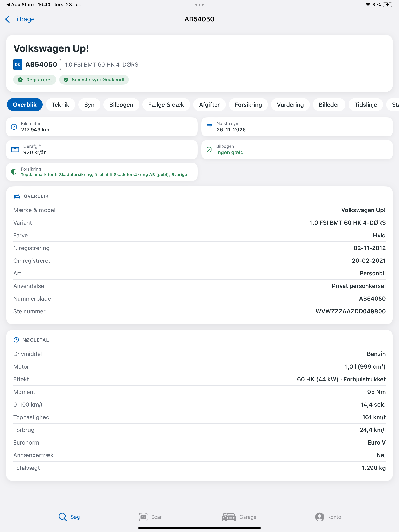
Task: Tap the Effekt value 60 HK (44 kW)
Action: click(x=318, y=379)
